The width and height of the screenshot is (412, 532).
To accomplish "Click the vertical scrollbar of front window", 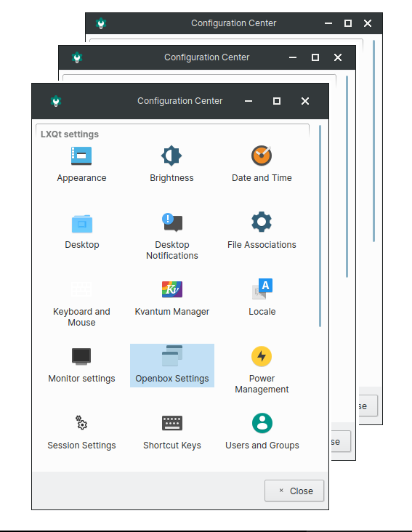I will click(x=320, y=226).
